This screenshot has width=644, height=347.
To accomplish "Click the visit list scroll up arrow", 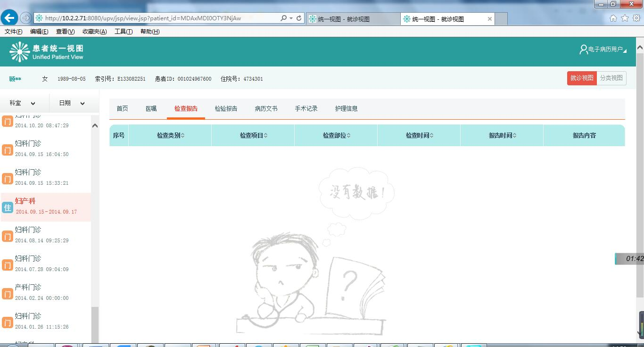I will (x=95, y=126).
